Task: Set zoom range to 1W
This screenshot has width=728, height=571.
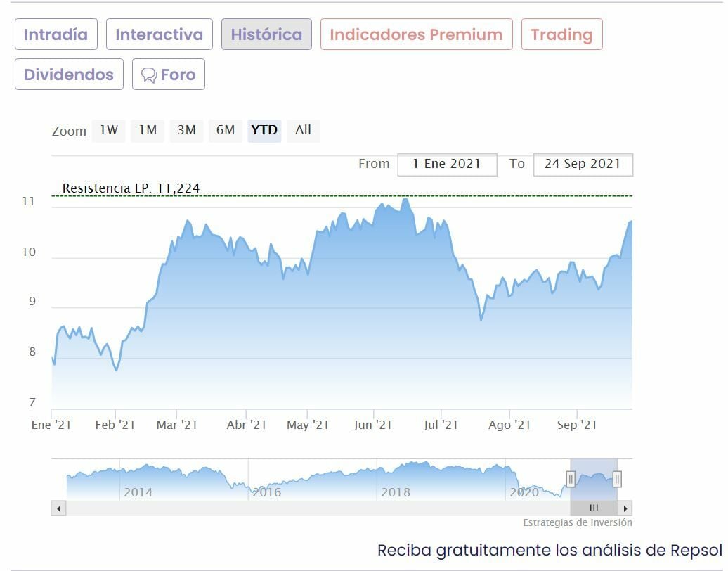Action: tap(108, 130)
